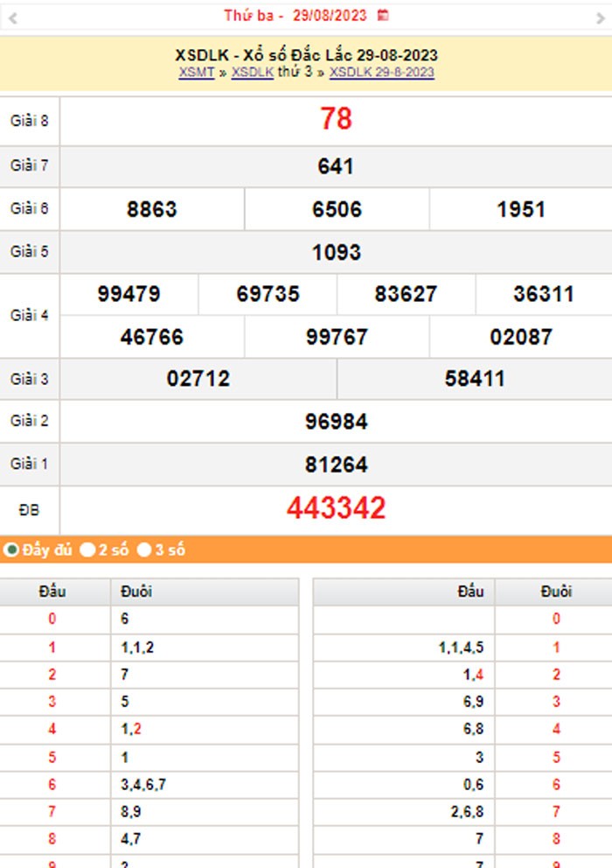
Task: Open date picker on Thứ ba 29/08/2023
Action: coord(295,16)
